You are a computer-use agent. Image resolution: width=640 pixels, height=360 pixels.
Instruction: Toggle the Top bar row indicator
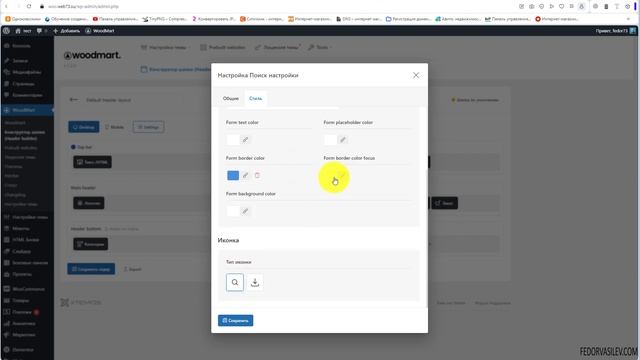point(73,147)
